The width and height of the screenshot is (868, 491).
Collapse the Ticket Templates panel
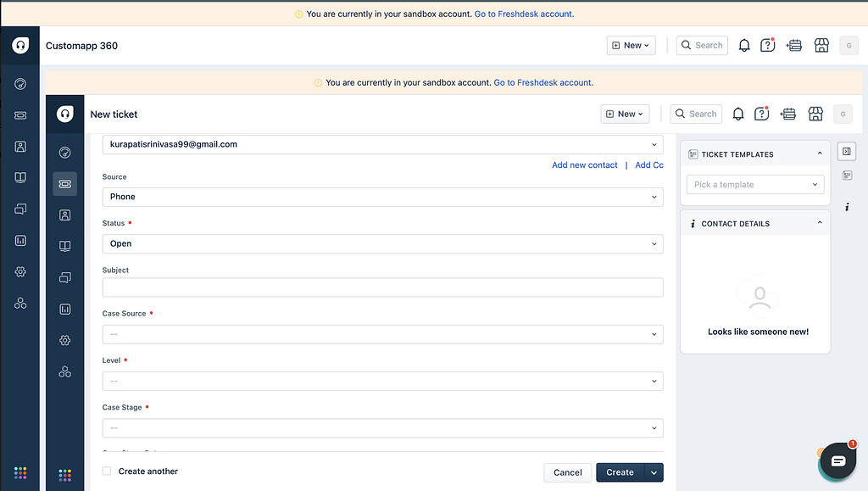[818, 153]
